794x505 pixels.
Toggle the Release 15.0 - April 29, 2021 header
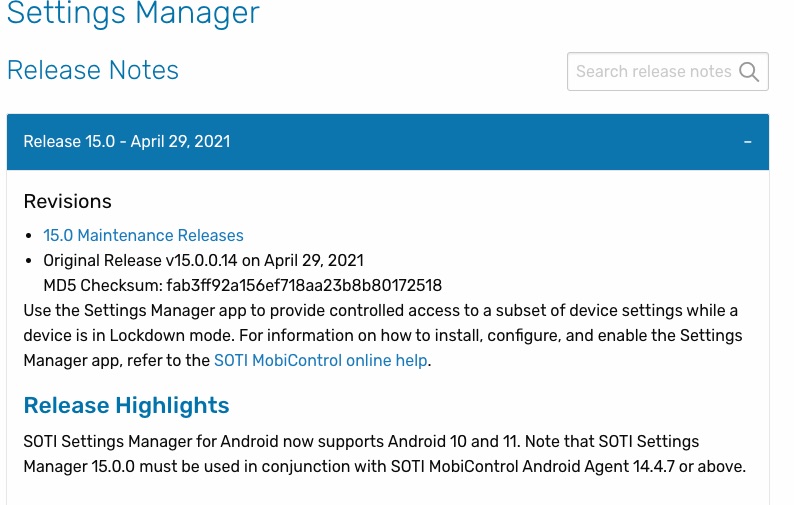pos(127,142)
